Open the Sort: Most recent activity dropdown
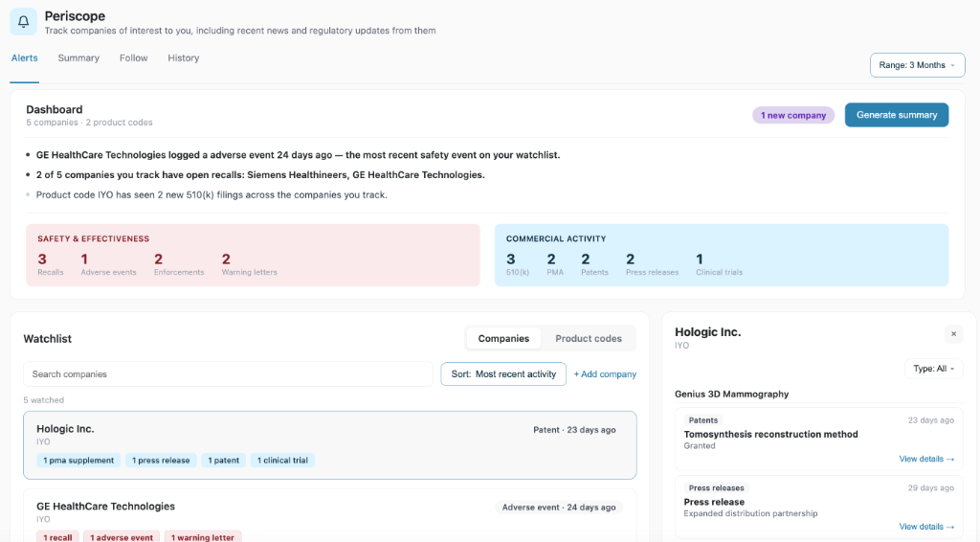Image resolution: width=980 pixels, height=542 pixels. point(503,373)
